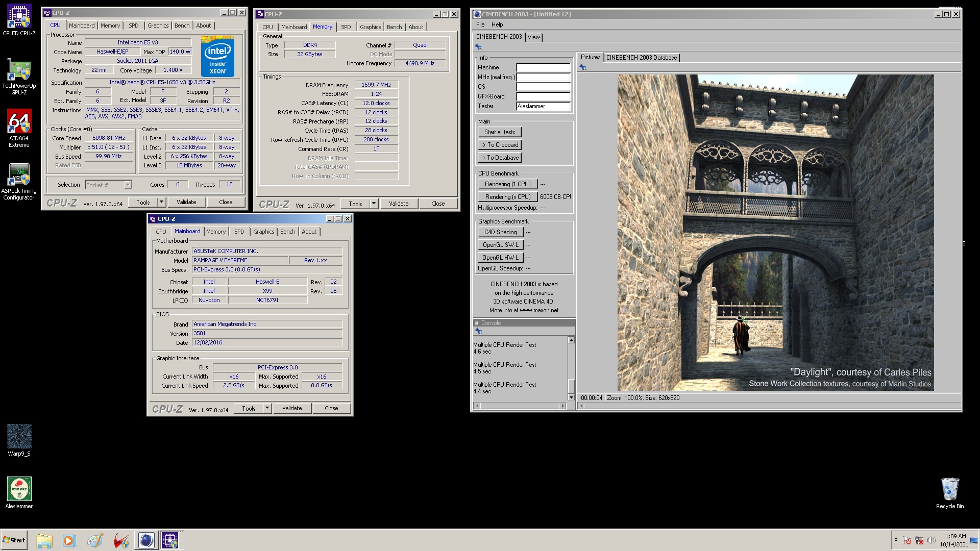Click the To Database button
This screenshot has width=980, height=551.
pyautogui.click(x=500, y=158)
